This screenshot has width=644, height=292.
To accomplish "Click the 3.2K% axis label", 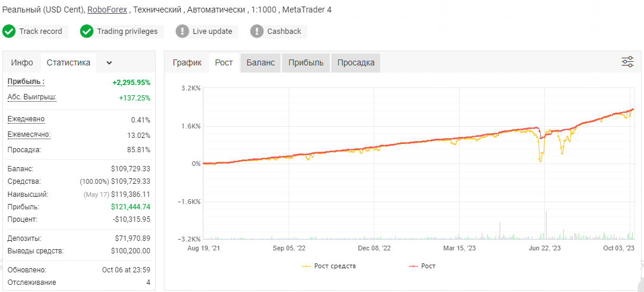I will tap(191, 88).
